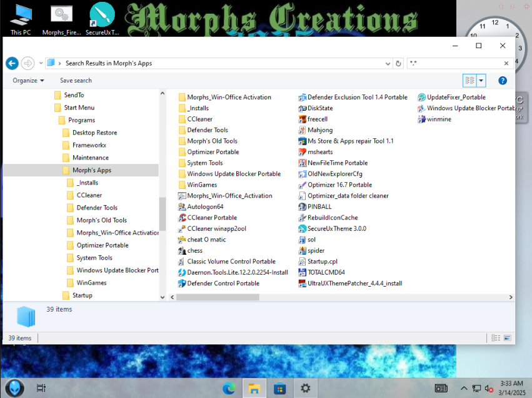
Task: Open the help question mark button
Action: [x=503, y=81]
